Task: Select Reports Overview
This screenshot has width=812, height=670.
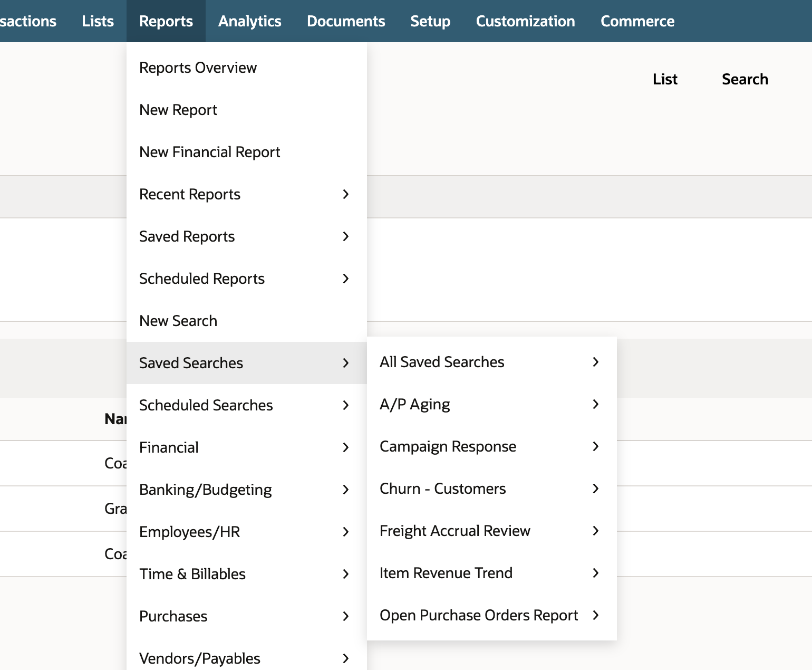Action: (247, 68)
